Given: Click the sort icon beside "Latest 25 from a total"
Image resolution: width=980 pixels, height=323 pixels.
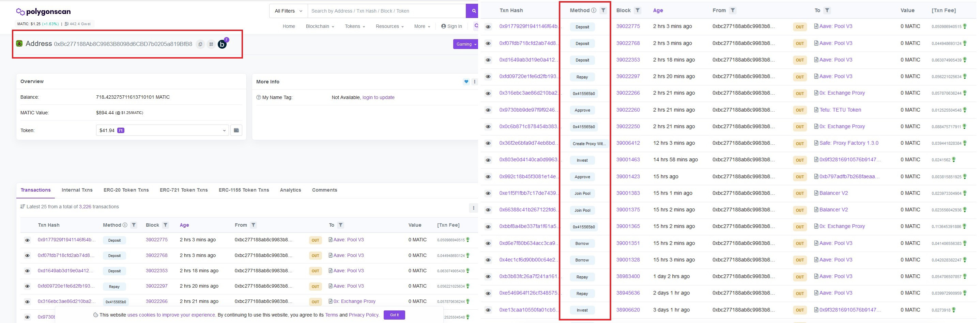Looking at the screenshot, I should pyautogui.click(x=22, y=207).
